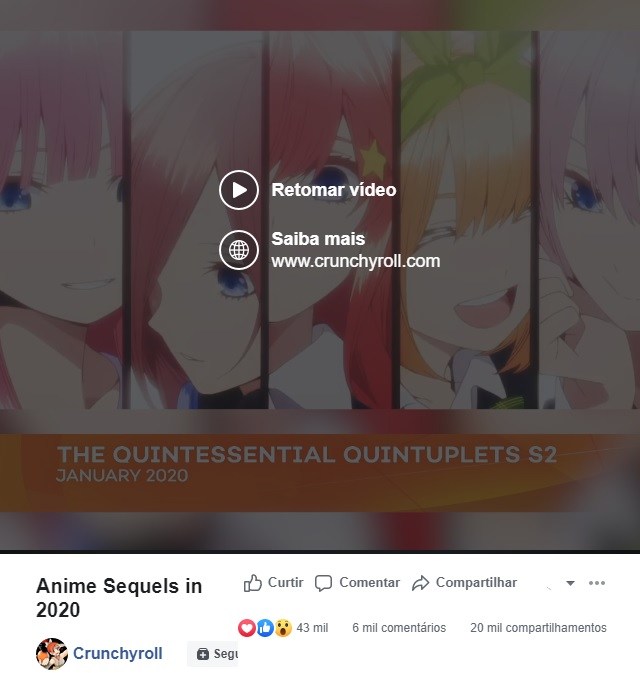This screenshot has height=673, width=640.
Task: Click the red heart reaction icon
Action: point(247,628)
